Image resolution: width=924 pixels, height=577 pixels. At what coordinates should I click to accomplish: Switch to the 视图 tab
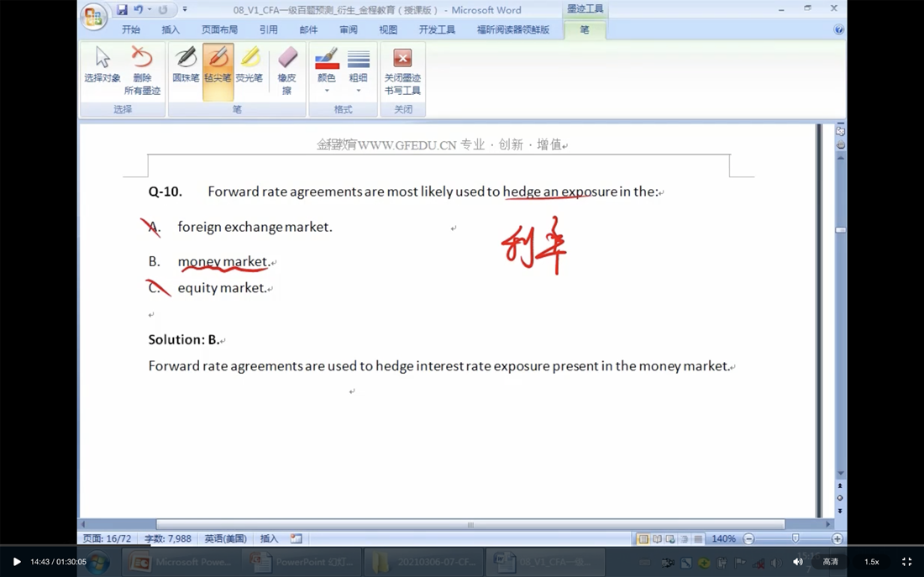[388, 29]
